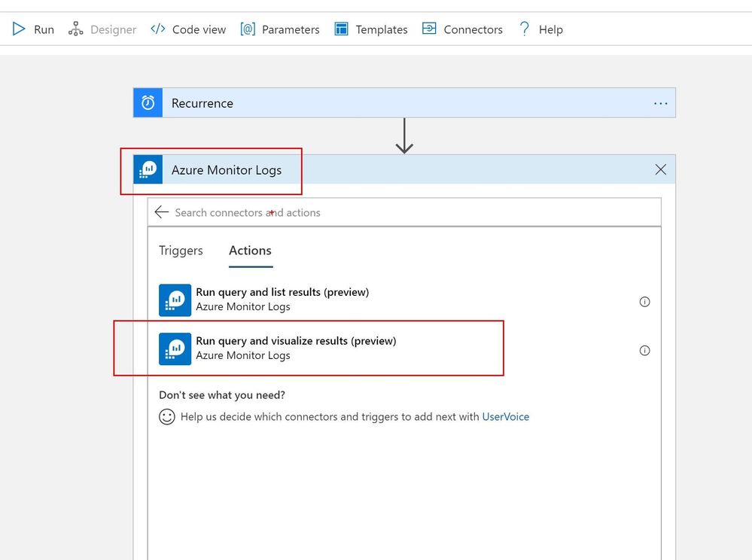The height and width of the screenshot is (560, 752).
Task: Open Help label in toolbar
Action: 550,29
